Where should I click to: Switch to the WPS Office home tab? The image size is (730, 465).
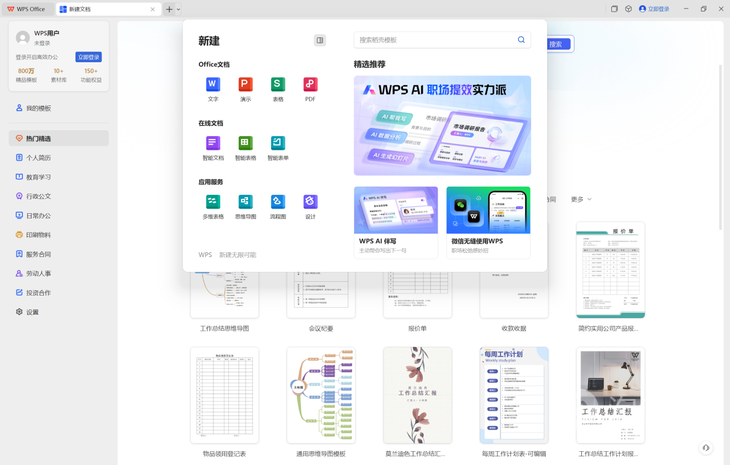[27, 9]
